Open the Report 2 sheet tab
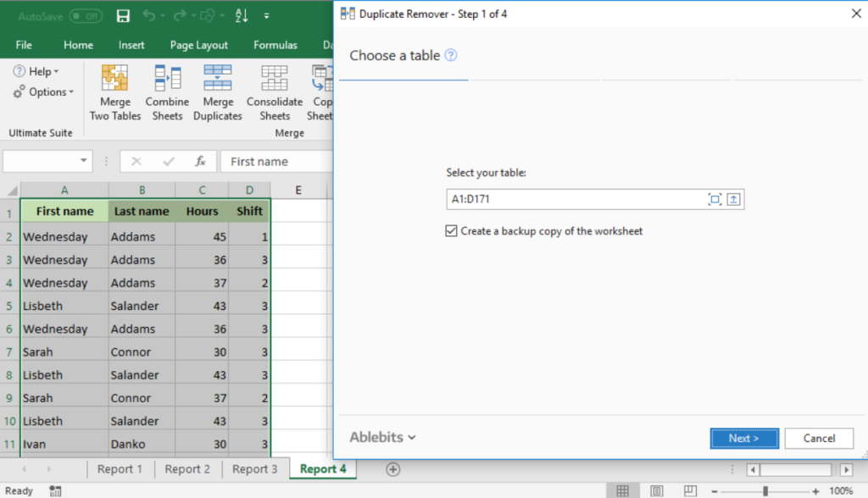868x498 pixels. (186, 468)
